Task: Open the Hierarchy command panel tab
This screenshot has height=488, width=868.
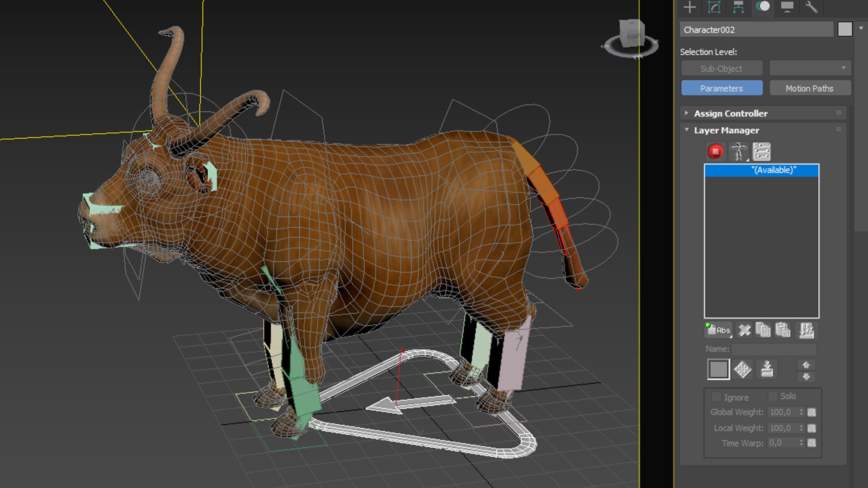Action: tap(738, 7)
